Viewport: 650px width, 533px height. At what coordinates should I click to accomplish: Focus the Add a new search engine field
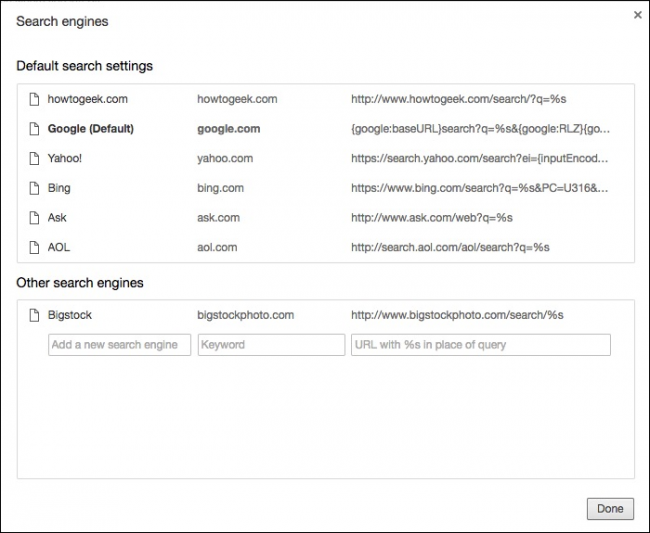click(x=119, y=345)
